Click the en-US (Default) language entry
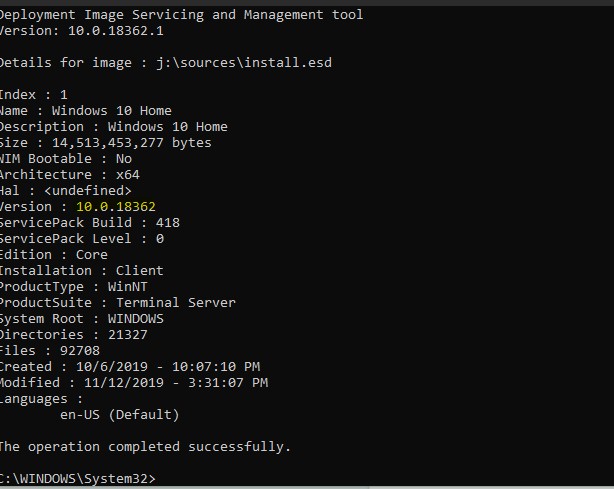The image size is (614, 489). [119, 415]
